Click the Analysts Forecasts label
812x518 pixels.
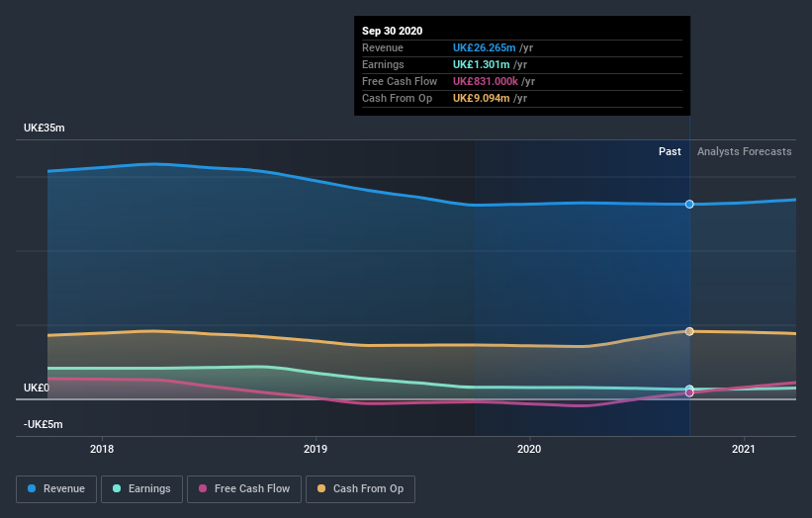pyautogui.click(x=744, y=151)
